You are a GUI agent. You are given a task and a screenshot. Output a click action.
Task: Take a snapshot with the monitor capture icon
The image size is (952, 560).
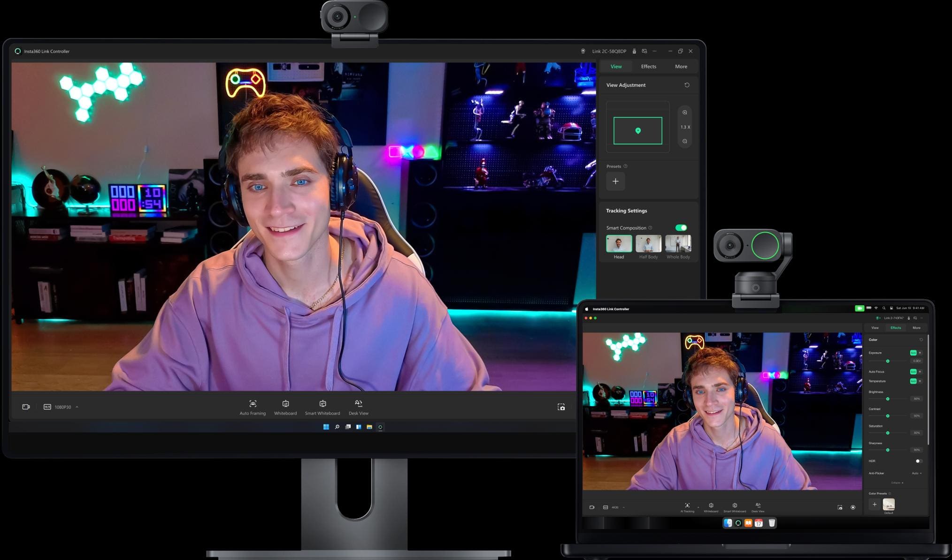[561, 407]
